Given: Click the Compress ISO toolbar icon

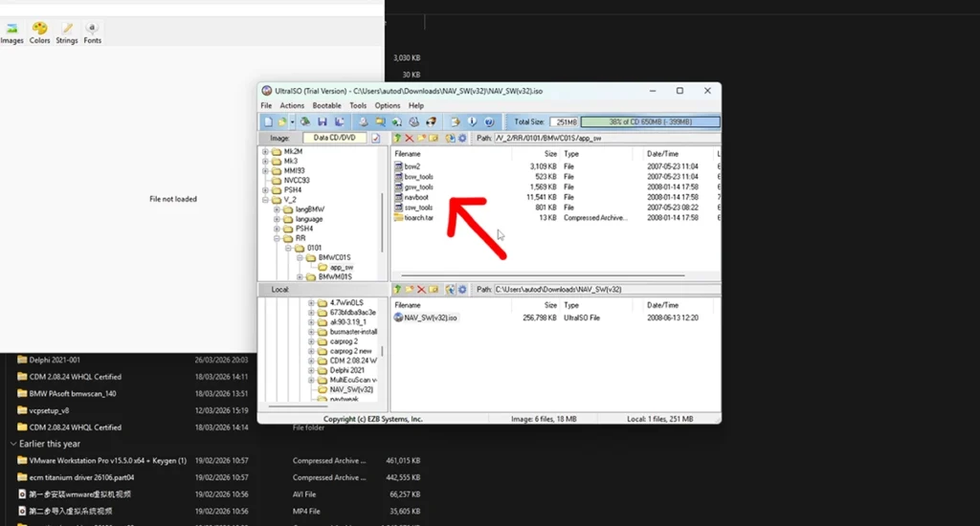Looking at the screenshot, I should 380,121.
